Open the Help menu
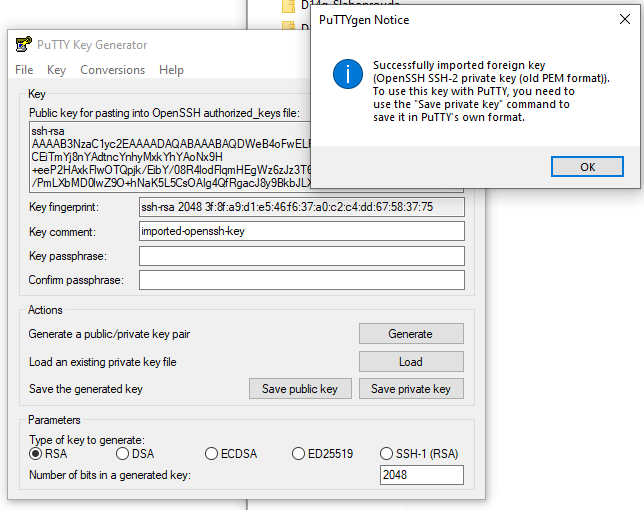The width and height of the screenshot is (644, 510). click(x=171, y=70)
